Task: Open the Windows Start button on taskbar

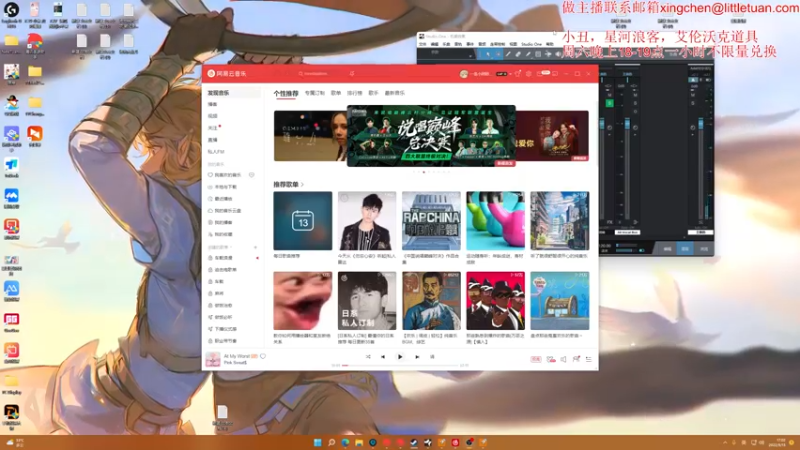Action: tap(317, 442)
